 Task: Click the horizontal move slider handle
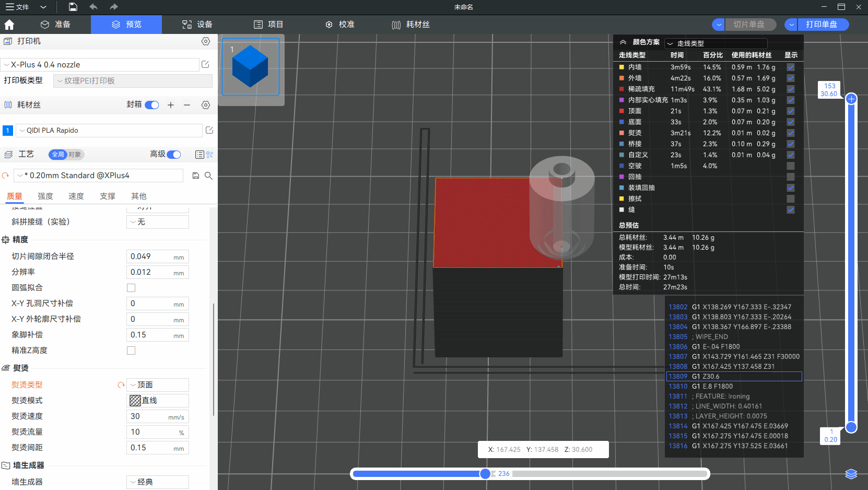tap(485, 474)
